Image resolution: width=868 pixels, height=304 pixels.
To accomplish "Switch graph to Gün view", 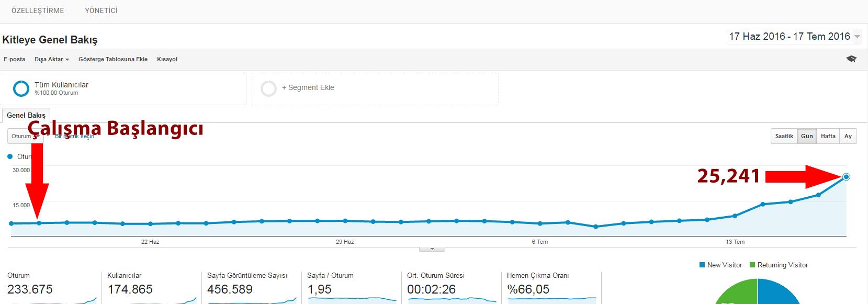I will (x=807, y=136).
